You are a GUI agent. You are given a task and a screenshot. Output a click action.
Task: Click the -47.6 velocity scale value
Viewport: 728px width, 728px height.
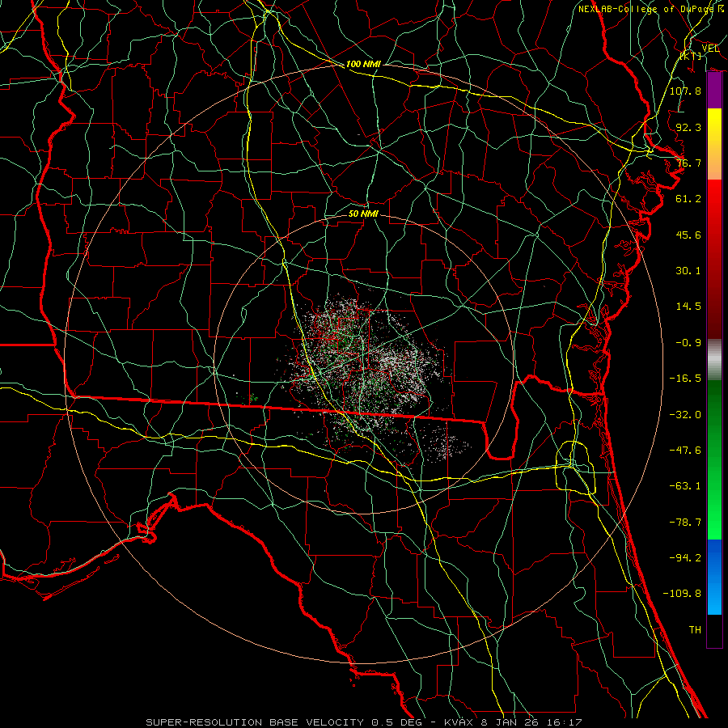pyautogui.click(x=685, y=451)
